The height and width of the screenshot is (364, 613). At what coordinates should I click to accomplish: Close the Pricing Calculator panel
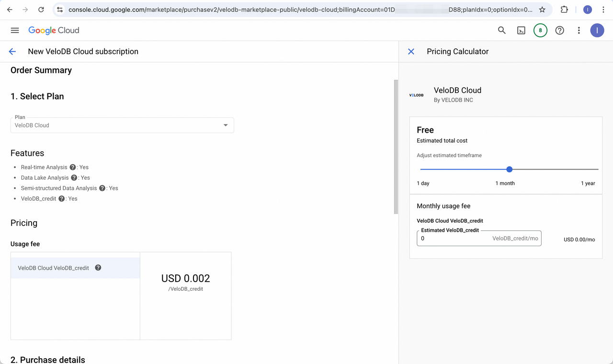411,51
